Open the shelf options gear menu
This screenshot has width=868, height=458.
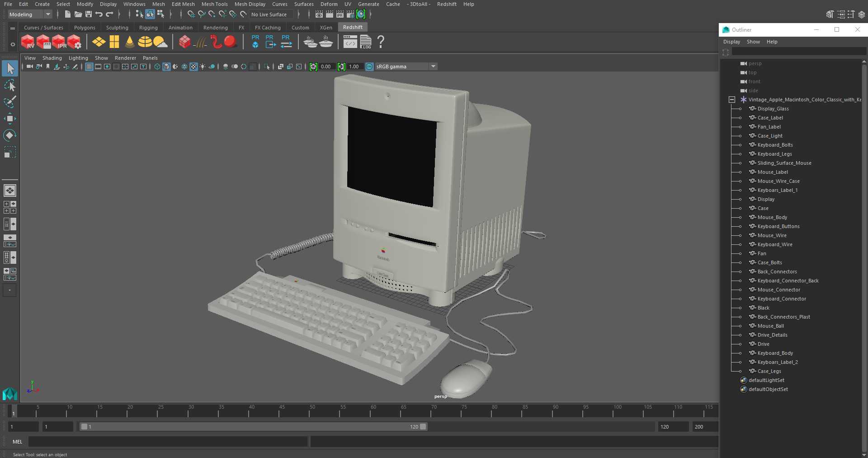pos(13,44)
